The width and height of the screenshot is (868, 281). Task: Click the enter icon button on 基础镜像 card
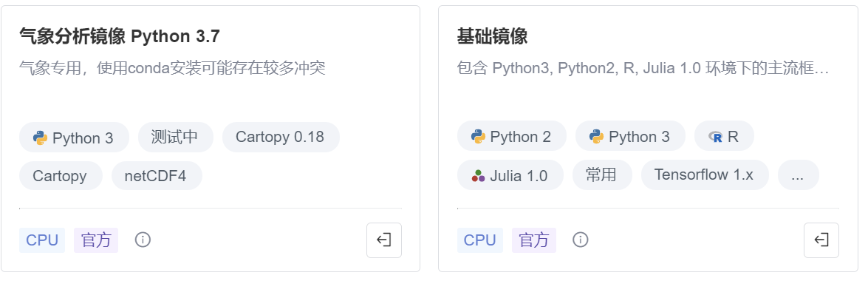coord(821,240)
